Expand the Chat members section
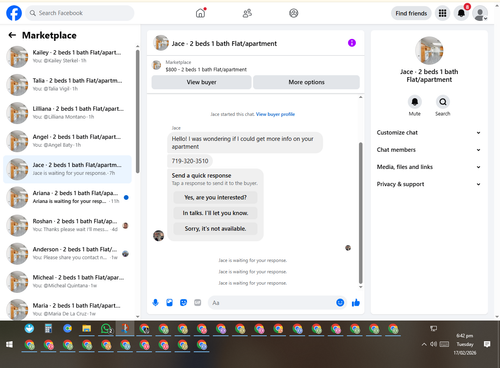The width and height of the screenshot is (500, 368). pyautogui.click(x=429, y=150)
